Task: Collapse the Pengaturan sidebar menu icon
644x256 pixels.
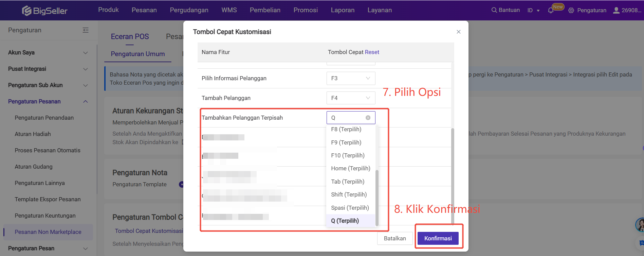Action: (x=86, y=30)
